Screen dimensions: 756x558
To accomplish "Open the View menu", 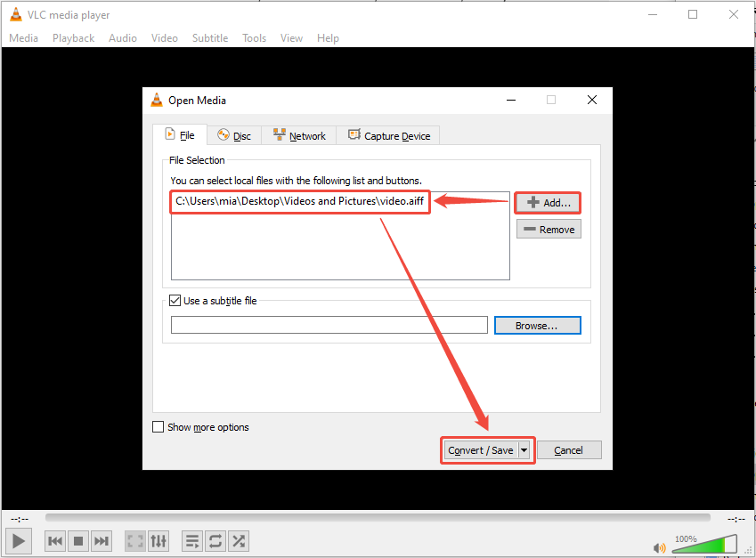I will (x=291, y=38).
